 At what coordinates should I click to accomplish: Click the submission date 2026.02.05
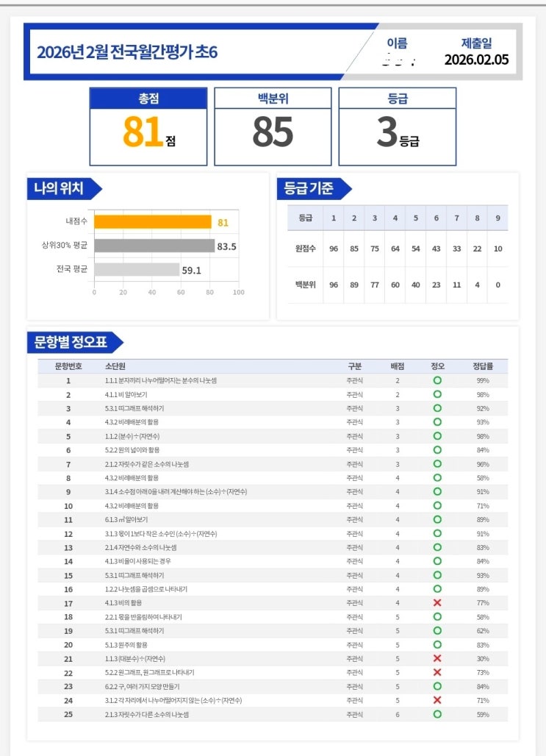[x=476, y=60]
